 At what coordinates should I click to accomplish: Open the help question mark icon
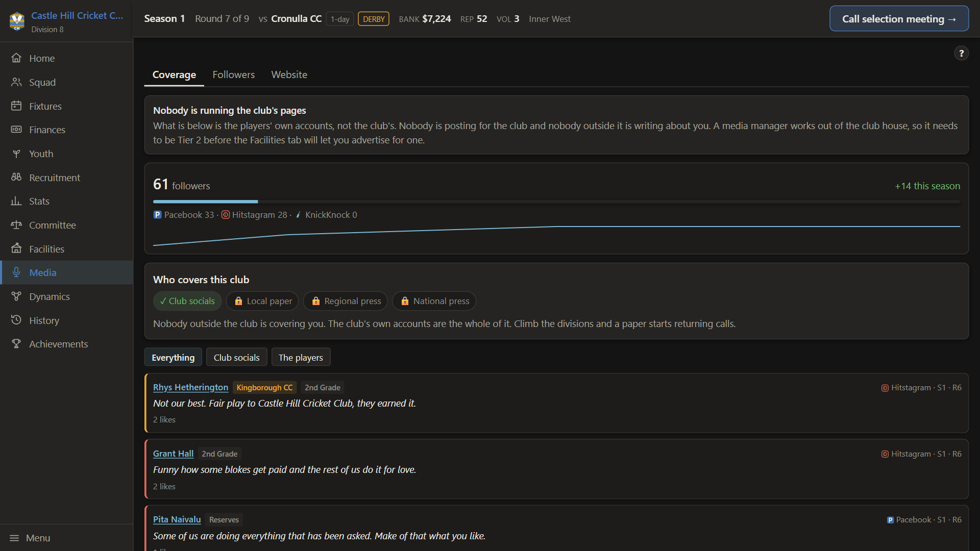click(961, 53)
